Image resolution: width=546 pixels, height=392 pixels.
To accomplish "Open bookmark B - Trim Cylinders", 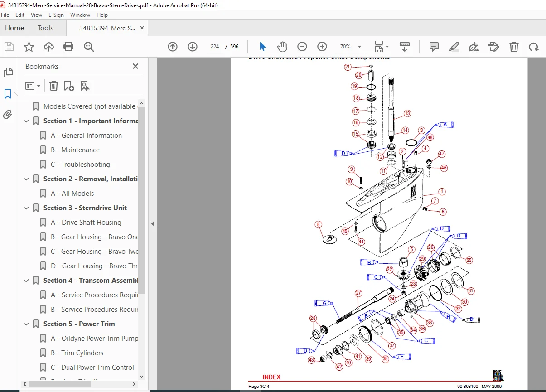I will [x=77, y=353].
